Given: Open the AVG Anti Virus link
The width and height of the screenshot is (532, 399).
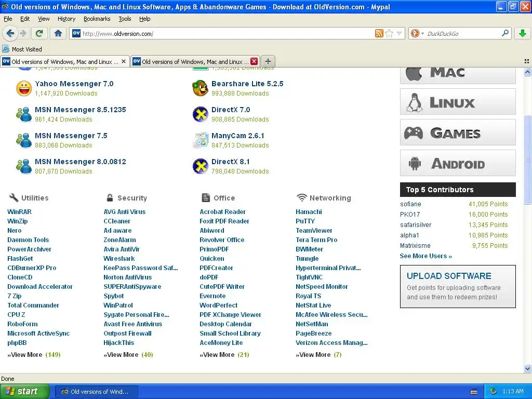Looking at the screenshot, I should point(125,212).
